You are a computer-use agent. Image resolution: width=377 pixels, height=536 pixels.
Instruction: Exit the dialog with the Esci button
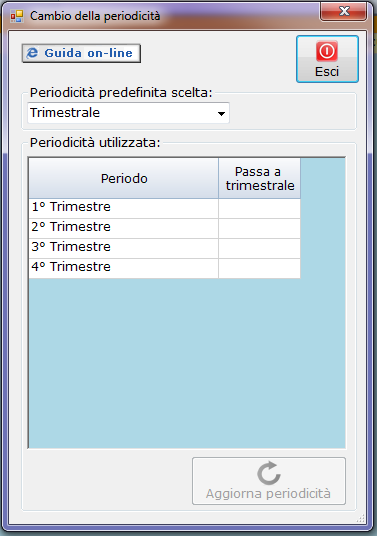(x=327, y=59)
